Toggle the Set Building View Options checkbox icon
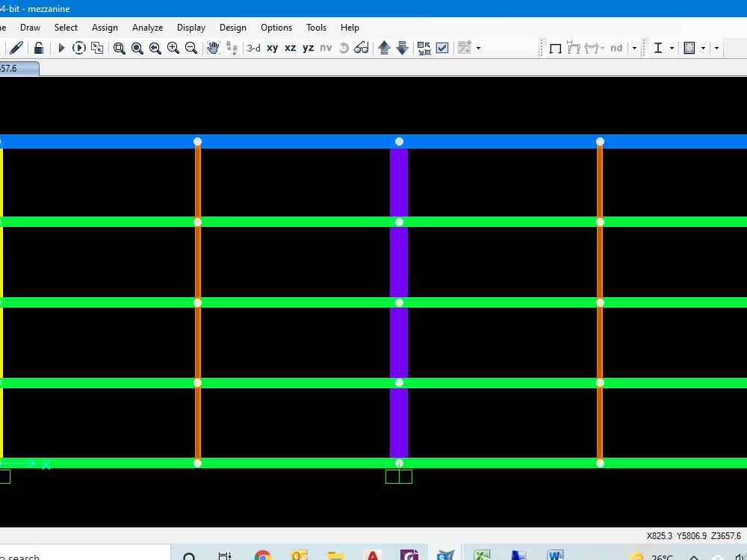This screenshot has width=747, height=560. point(442,48)
